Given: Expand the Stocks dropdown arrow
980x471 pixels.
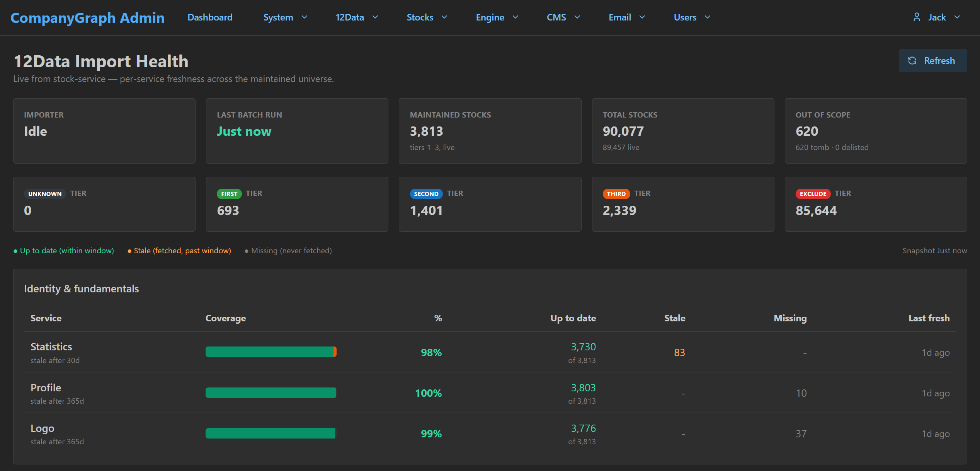Looking at the screenshot, I should coord(444,17).
